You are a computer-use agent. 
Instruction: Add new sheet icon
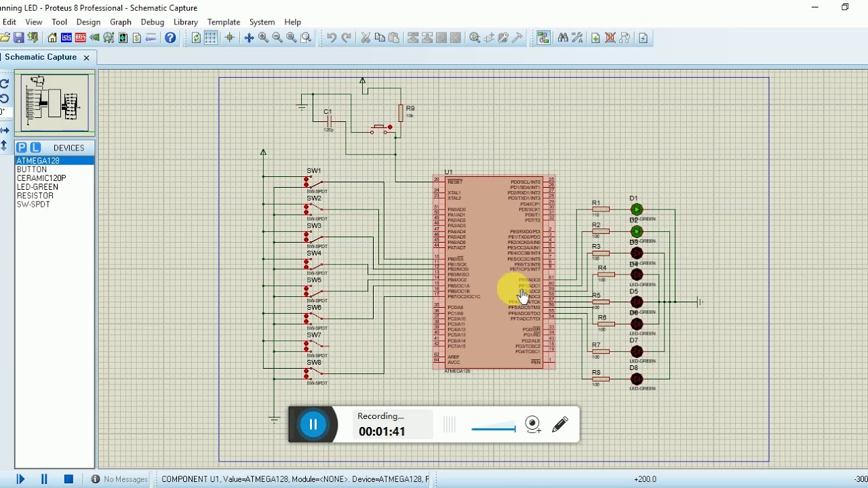(595, 38)
